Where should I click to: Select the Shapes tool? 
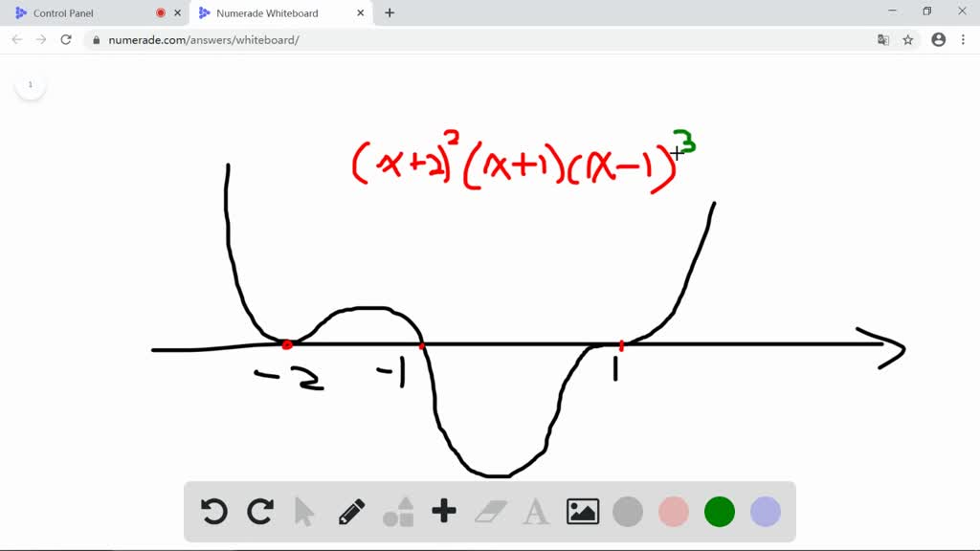click(397, 512)
